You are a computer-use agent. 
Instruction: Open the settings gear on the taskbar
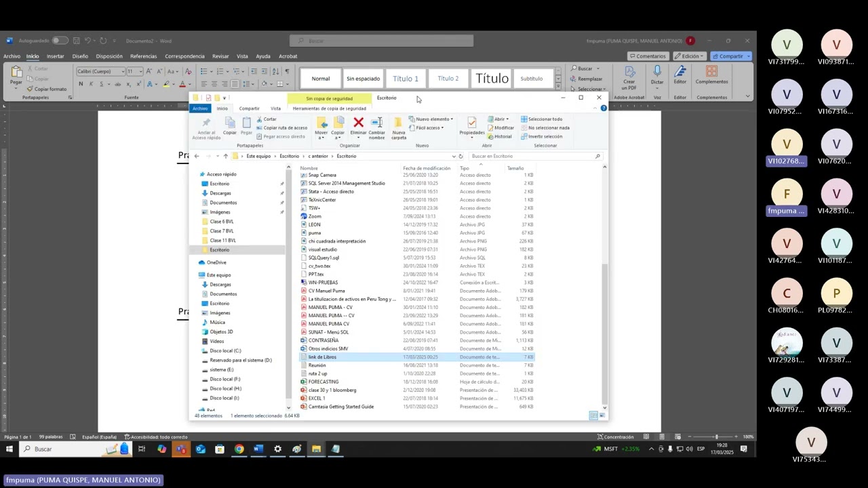277,449
